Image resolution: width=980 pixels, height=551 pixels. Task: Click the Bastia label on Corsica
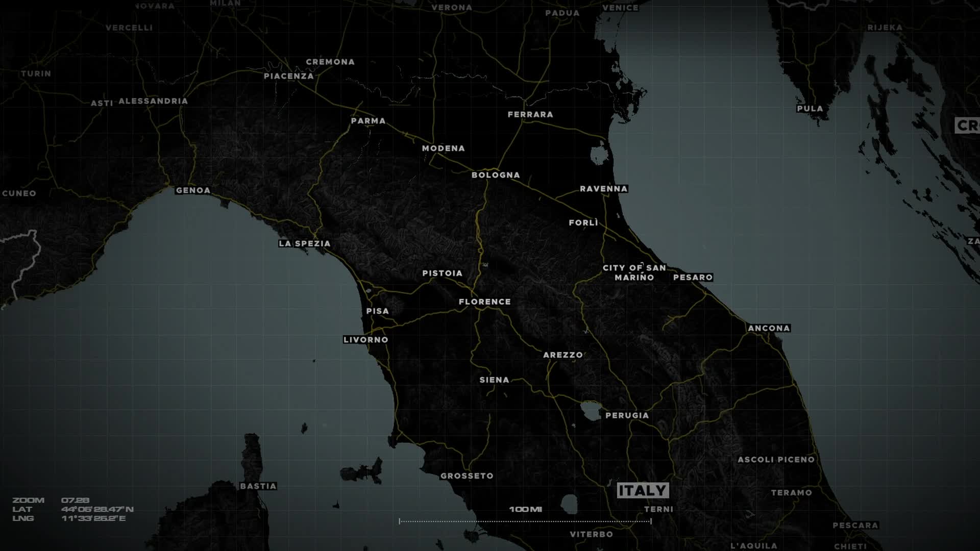tap(258, 486)
